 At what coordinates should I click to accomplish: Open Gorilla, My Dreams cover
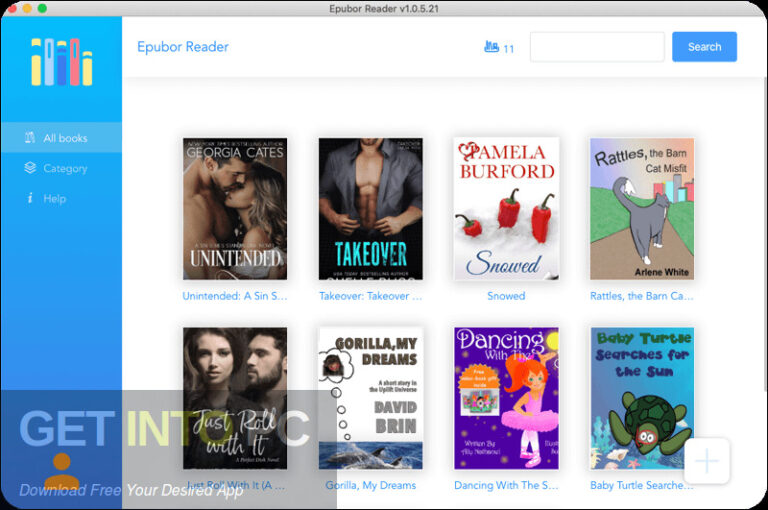[x=371, y=398]
